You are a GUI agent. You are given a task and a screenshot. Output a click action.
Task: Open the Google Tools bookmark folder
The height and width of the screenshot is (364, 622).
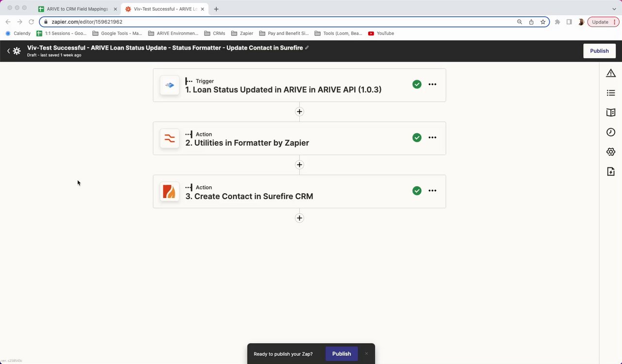click(117, 33)
